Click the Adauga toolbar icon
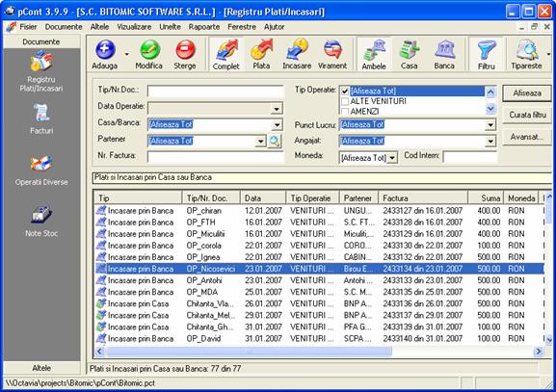Screen dimensions: 556x392 (x=105, y=50)
